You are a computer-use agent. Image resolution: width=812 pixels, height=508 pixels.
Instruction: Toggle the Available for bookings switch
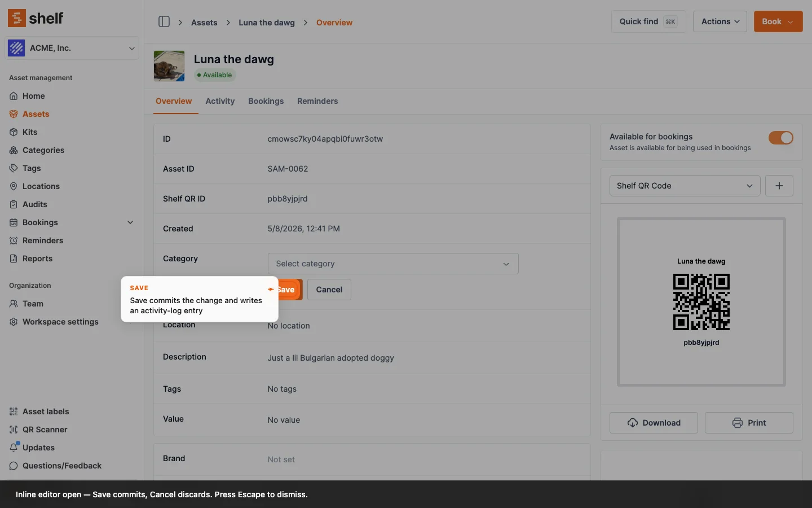[x=781, y=138]
